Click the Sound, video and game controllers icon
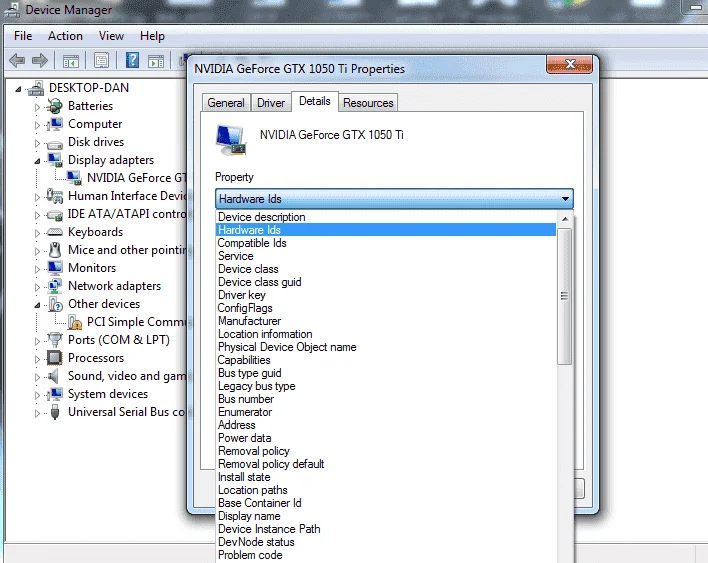Image resolution: width=708 pixels, height=563 pixels. pos(54,376)
